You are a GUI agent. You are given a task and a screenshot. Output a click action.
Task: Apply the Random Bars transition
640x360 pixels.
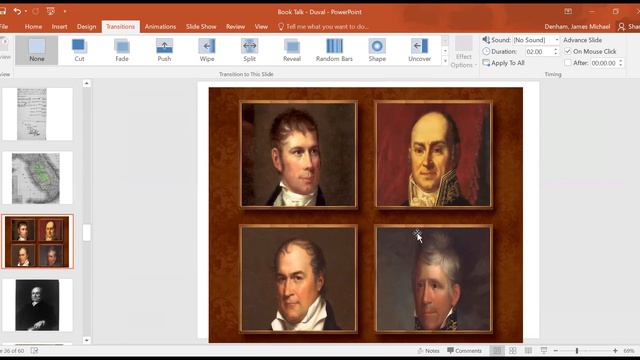click(x=334, y=50)
